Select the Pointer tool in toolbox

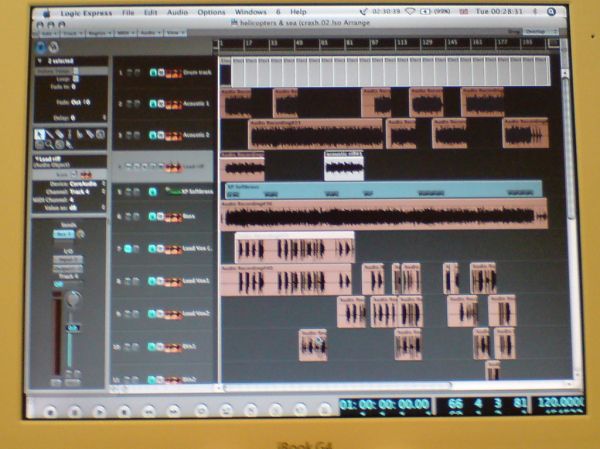click(x=41, y=133)
